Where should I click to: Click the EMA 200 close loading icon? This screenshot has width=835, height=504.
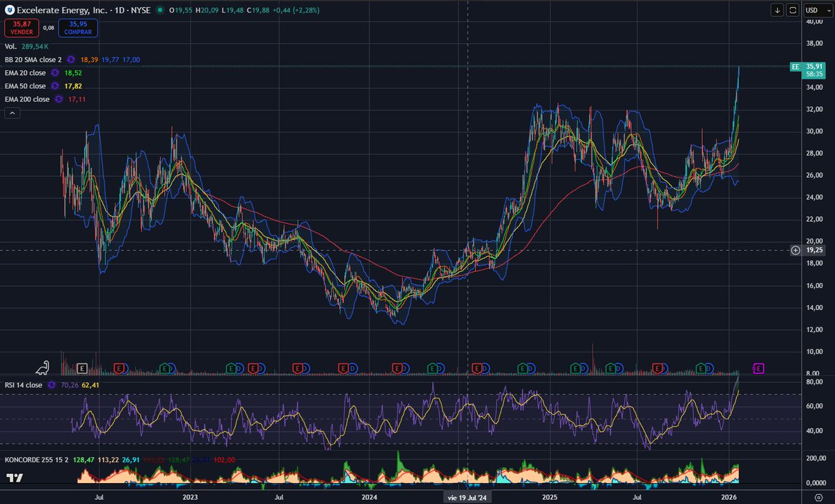pos(58,99)
